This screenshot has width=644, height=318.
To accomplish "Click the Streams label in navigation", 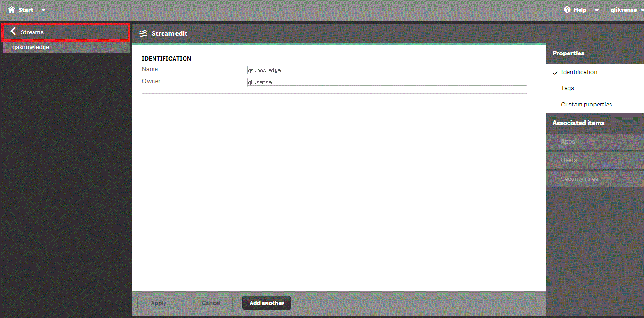I will pos(32,32).
